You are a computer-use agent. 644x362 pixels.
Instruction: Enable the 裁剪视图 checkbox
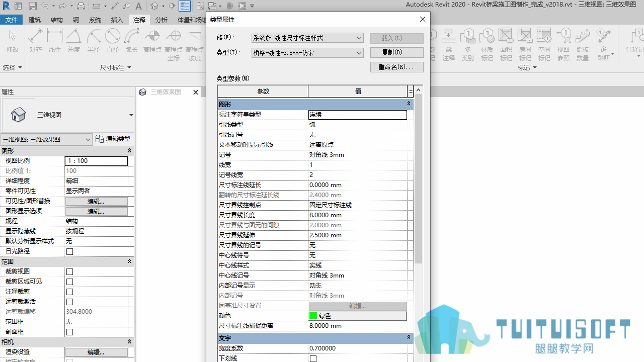[69, 271]
